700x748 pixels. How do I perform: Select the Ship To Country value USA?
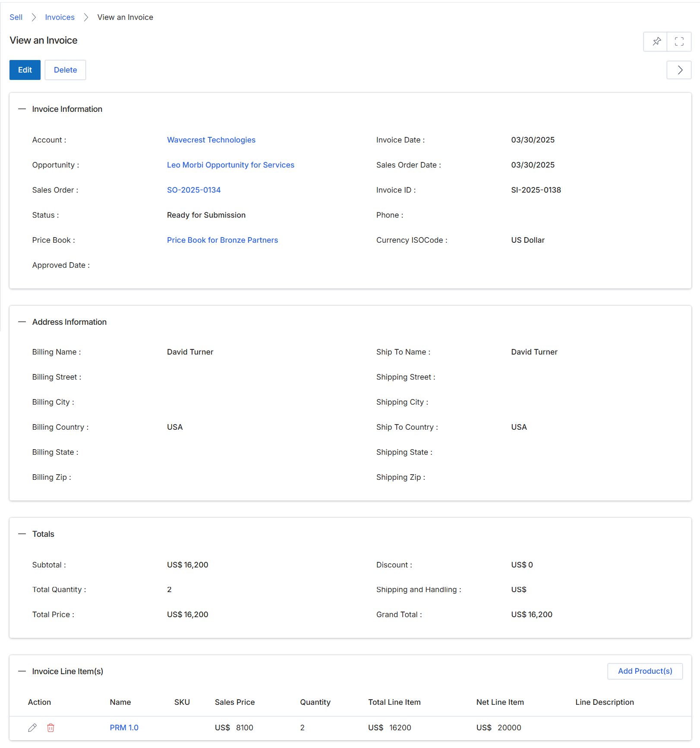coord(519,427)
